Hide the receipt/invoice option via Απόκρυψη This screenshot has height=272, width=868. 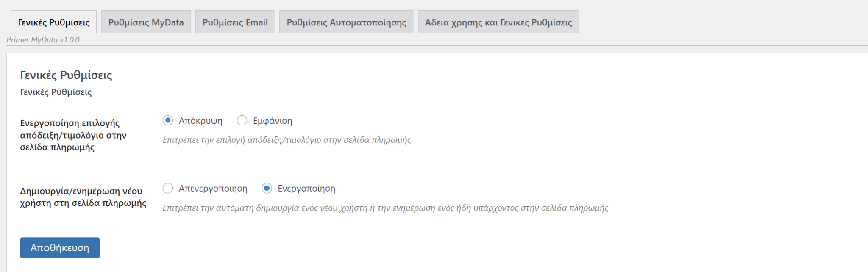pyautogui.click(x=168, y=120)
